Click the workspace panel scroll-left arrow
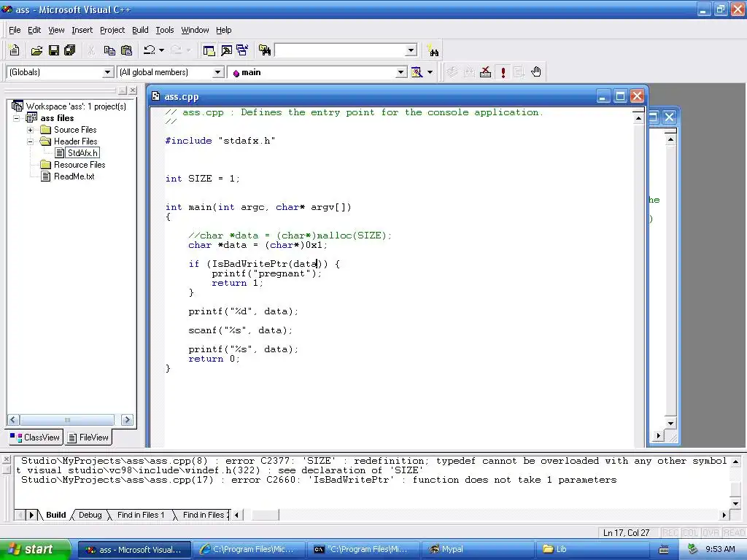The height and width of the screenshot is (560, 747). [x=13, y=419]
